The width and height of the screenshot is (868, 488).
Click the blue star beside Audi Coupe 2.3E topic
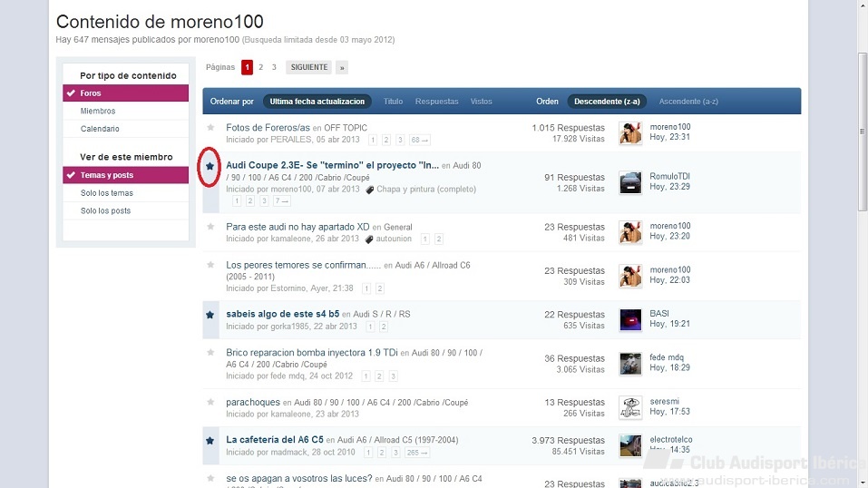point(210,166)
